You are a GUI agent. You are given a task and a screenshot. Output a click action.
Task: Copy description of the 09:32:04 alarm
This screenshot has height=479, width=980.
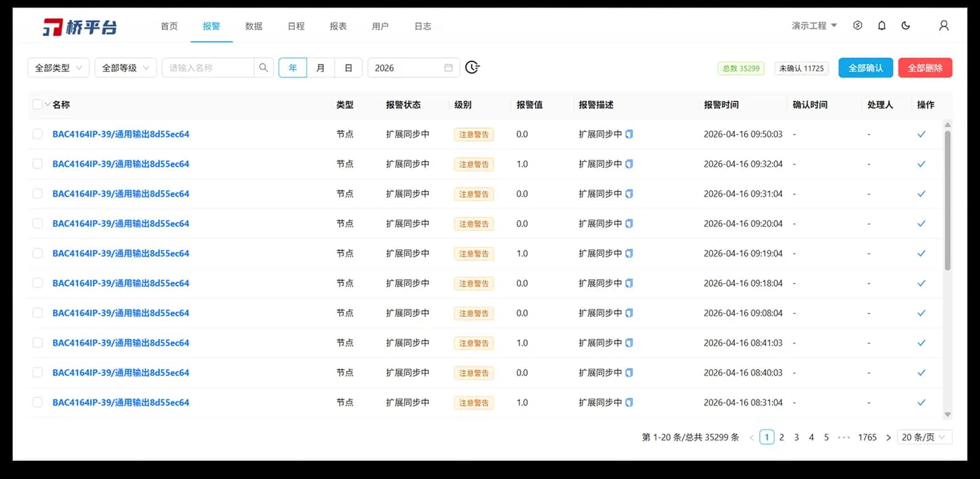coord(629,164)
